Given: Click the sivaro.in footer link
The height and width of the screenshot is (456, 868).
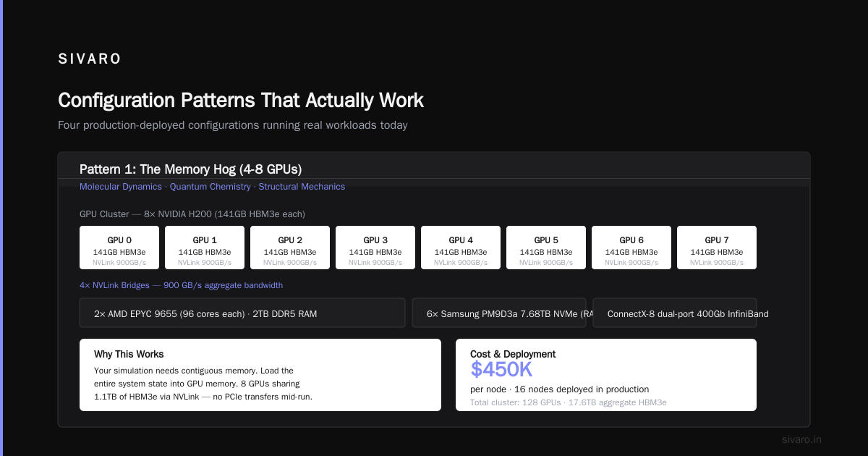Looking at the screenshot, I should click(x=801, y=439).
